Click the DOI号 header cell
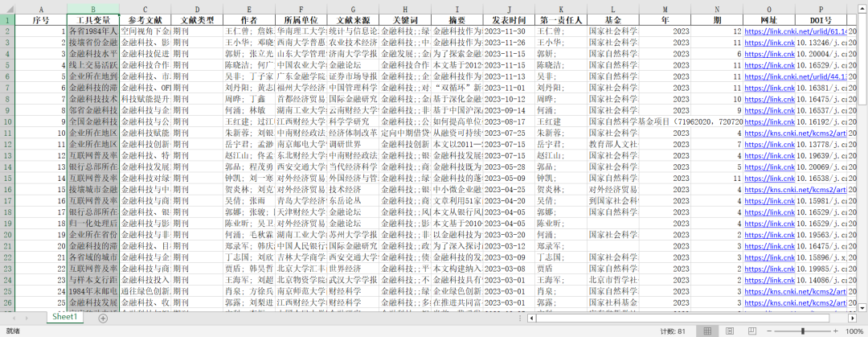 click(821, 20)
